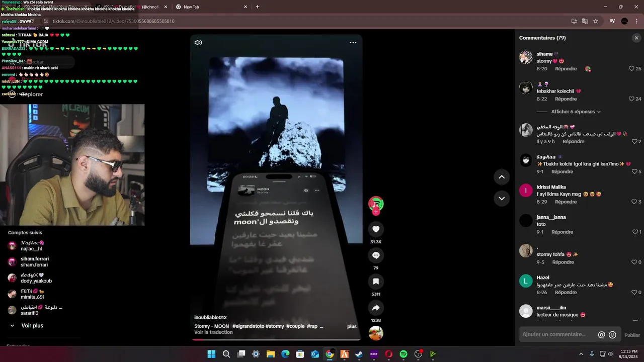Share the video with arrow icon
Screen dimensions: 644x362
(376, 308)
